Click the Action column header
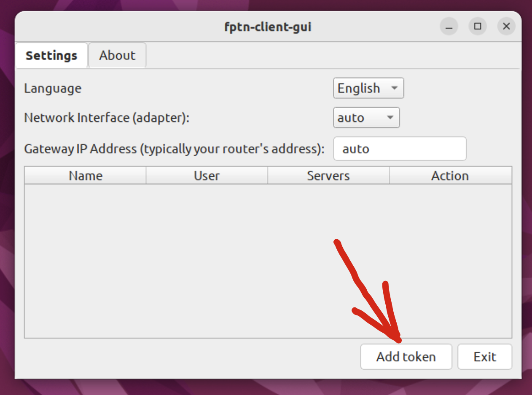Image resolution: width=532 pixels, height=395 pixels. pyautogui.click(x=450, y=175)
